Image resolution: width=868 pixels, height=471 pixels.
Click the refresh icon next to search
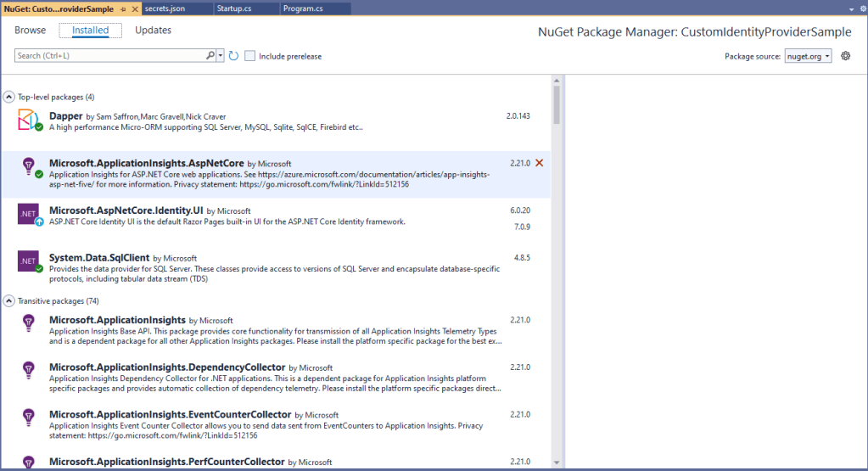[233, 56]
